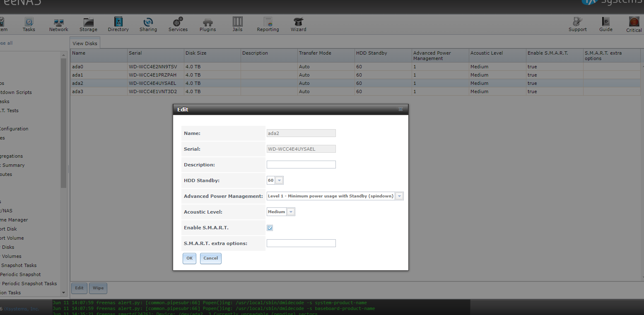Screen dimensions: 644x315
Task: Click the S.M.A.R.T. extra options field
Action: [301, 243]
